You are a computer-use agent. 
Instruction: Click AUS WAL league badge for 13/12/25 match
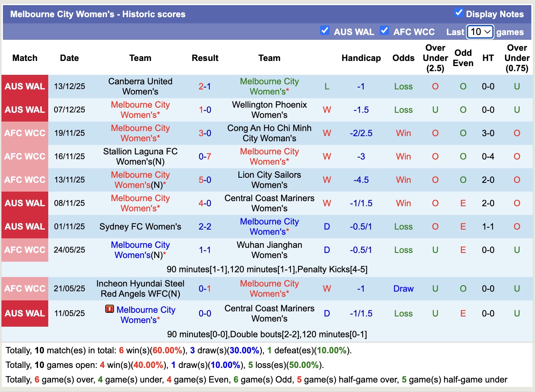(25, 87)
